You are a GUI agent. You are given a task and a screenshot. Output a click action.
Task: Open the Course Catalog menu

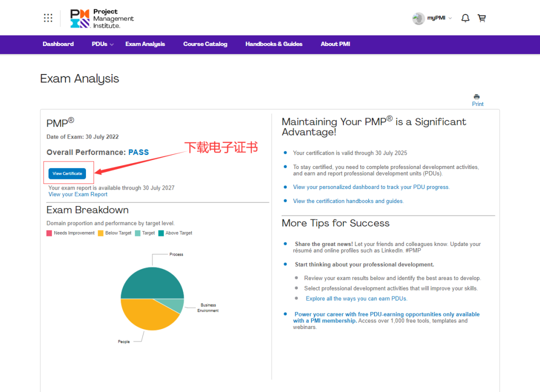(x=205, y=44)
